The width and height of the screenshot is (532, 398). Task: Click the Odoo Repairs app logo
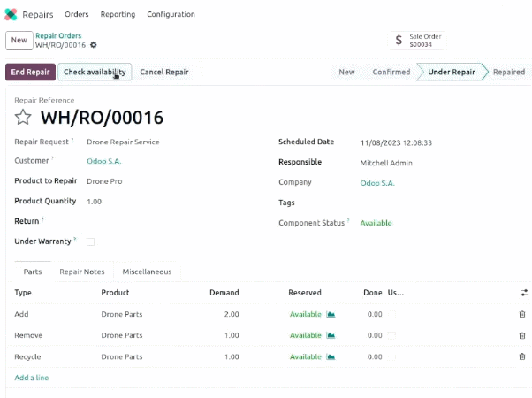click(11, 14)
